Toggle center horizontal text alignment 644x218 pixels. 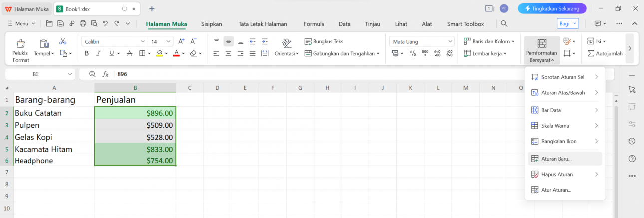(x=228, y=53)
